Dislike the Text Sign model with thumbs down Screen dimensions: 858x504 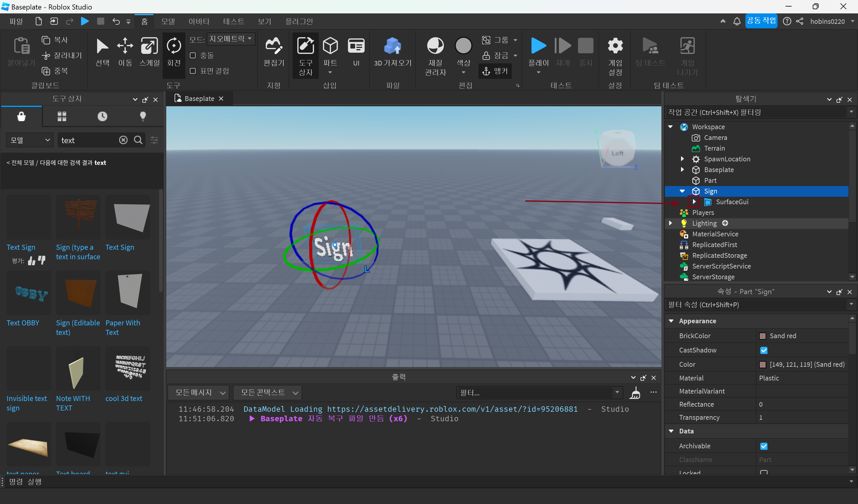coord(41,261)
